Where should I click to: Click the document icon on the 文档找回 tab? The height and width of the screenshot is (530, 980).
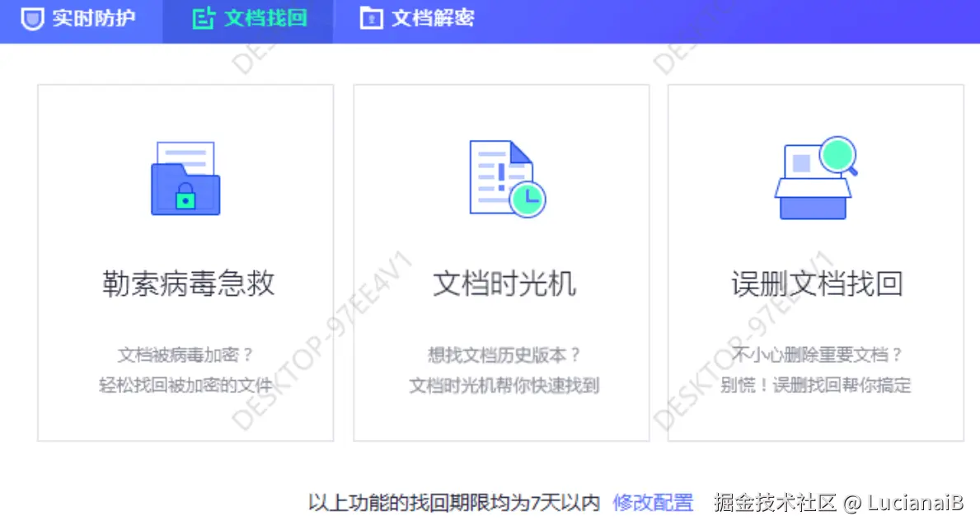click(204, 17)
